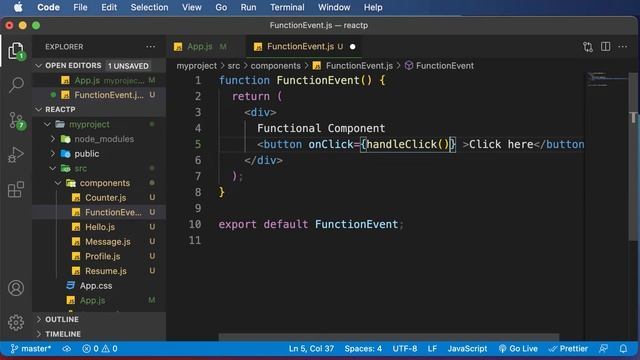Screen dimensions: 640x360
Task: Click the myproject breadcrumb segment
Action: (196, 66)
